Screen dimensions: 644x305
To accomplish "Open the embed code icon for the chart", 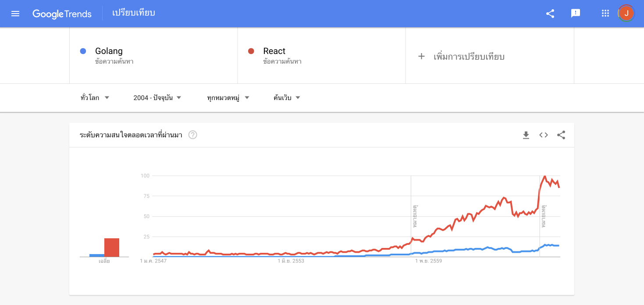I will (544, 135).
